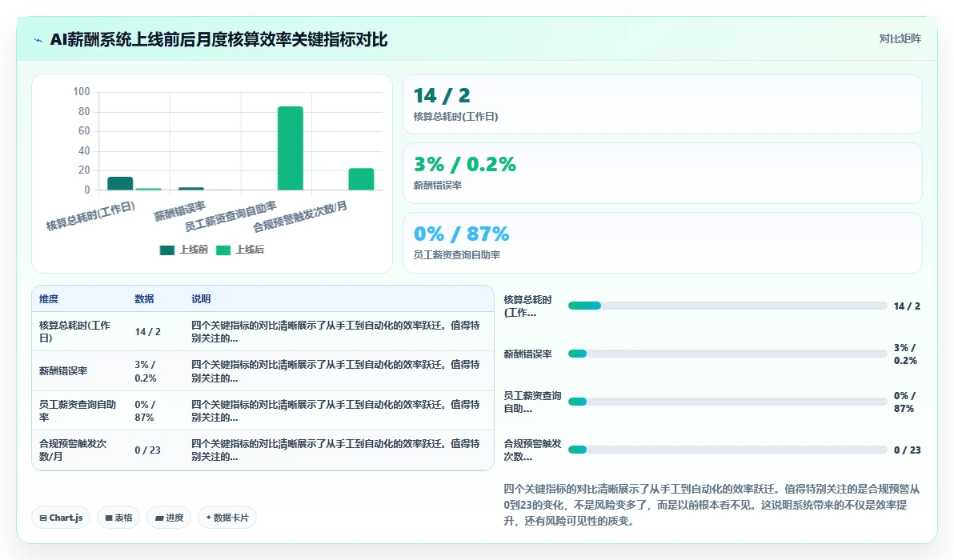The image size is (954, 560).
Task: Click the 合规预警触发次数 progress bar
Action: (x=727, y=450)
